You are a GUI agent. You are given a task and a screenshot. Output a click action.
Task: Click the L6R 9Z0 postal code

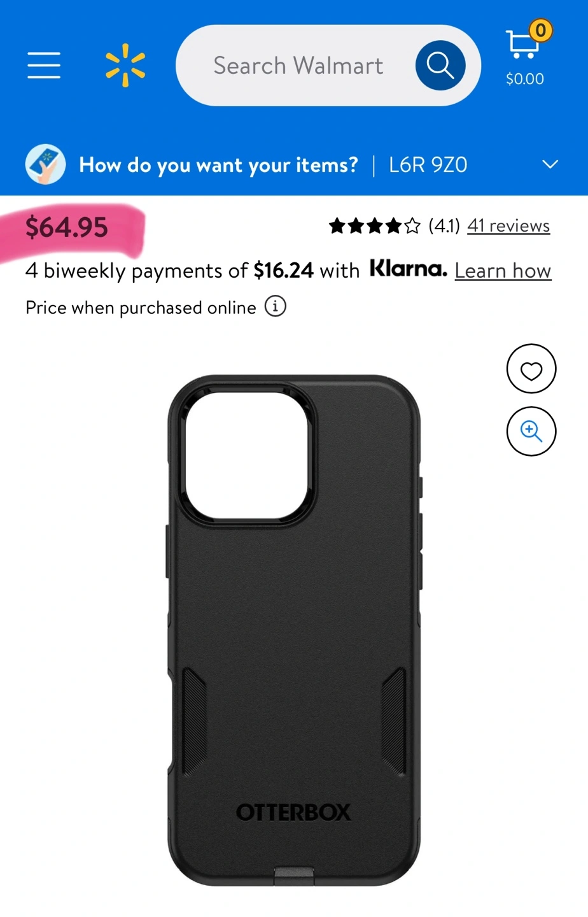428,165
